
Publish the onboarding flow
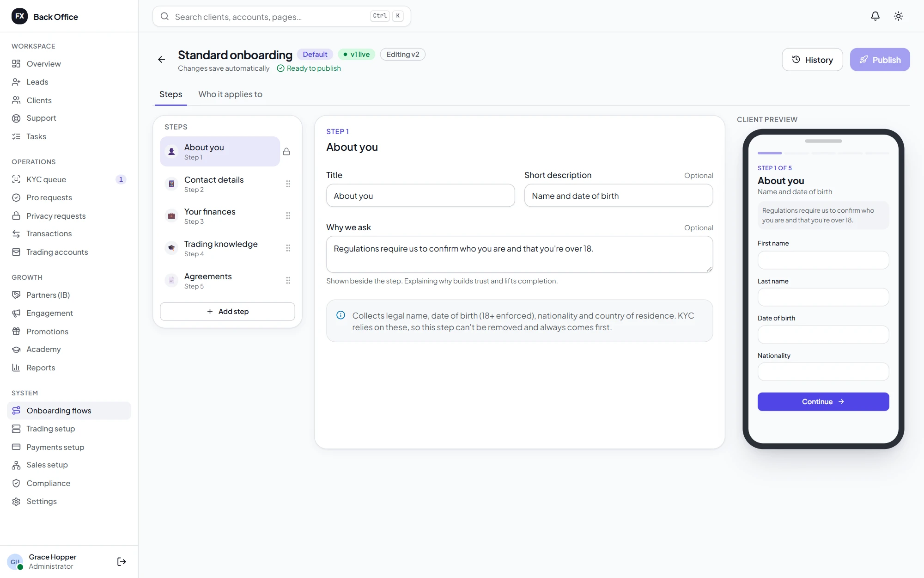880,60
